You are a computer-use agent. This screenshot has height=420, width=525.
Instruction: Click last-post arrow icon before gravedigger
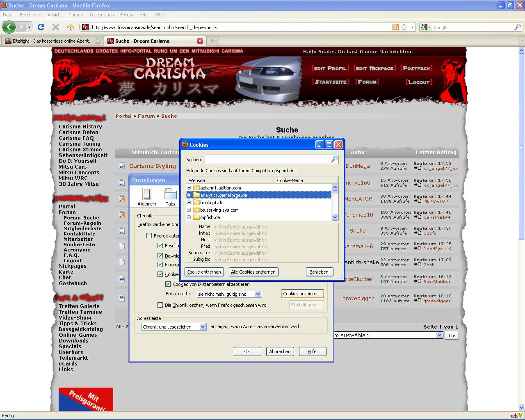[x=418, y=301]
